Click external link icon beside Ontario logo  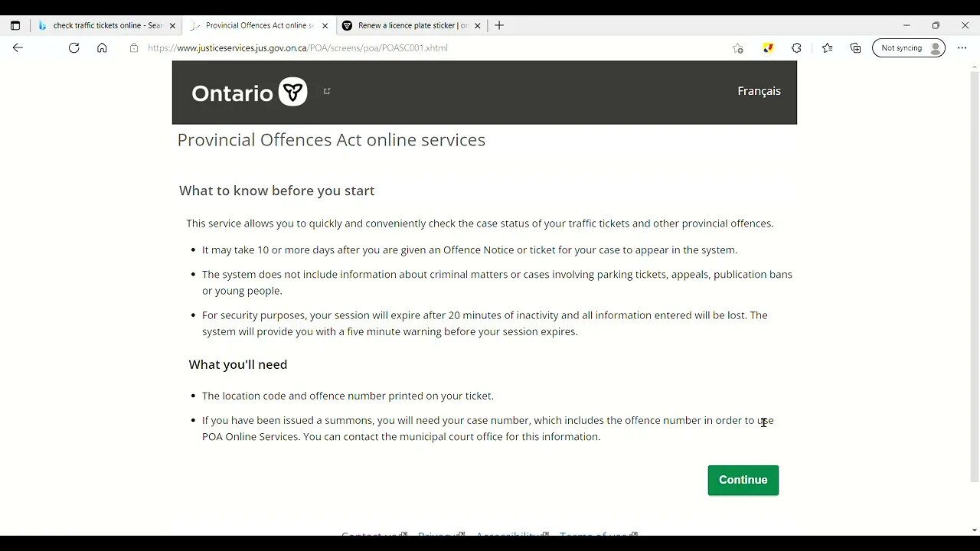pos(327,91)
